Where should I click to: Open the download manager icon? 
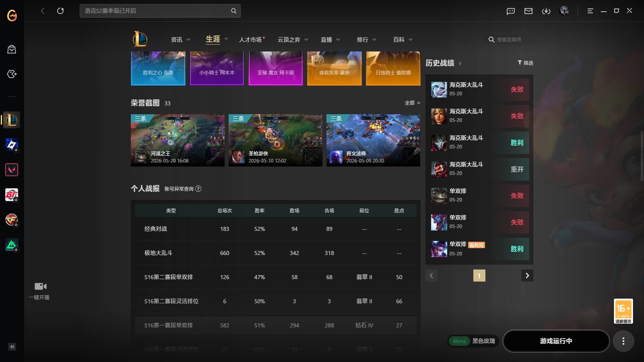pos(546,11)
